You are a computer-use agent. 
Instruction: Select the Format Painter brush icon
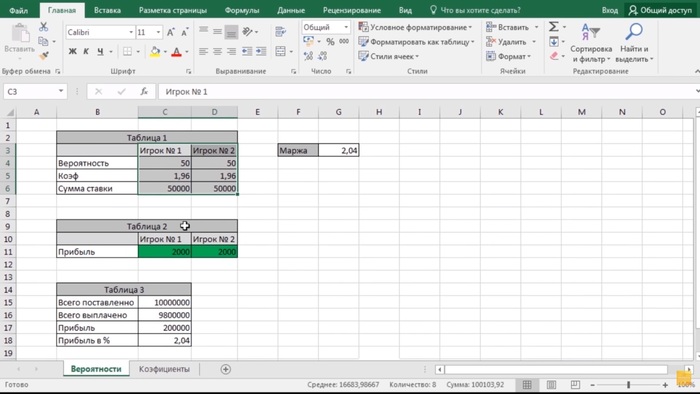[43, 56]
